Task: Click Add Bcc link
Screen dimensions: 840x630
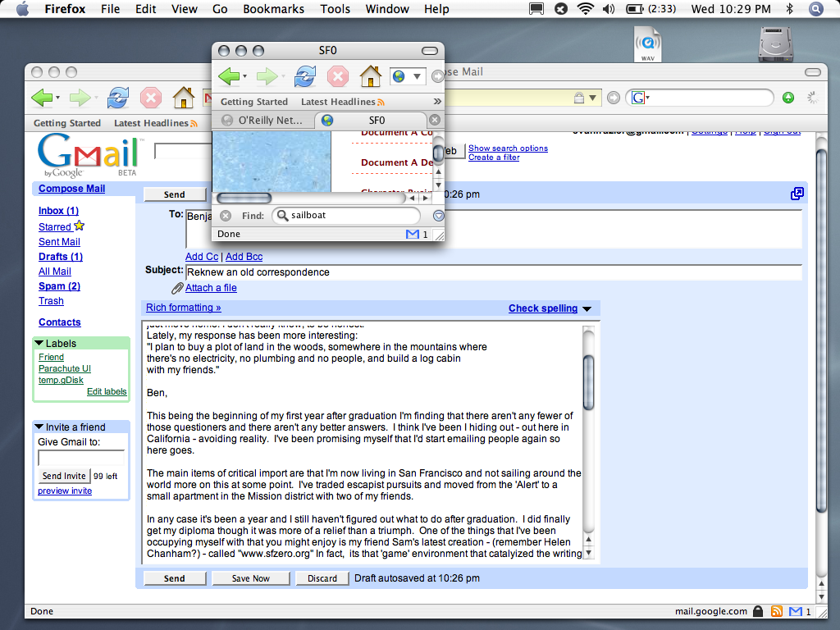Action: tap(244, 257)
